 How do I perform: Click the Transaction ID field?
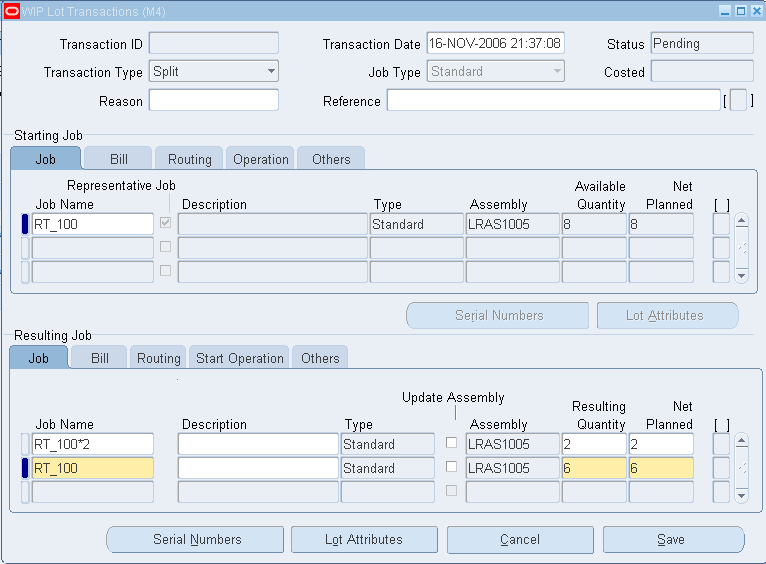point(214,43)
